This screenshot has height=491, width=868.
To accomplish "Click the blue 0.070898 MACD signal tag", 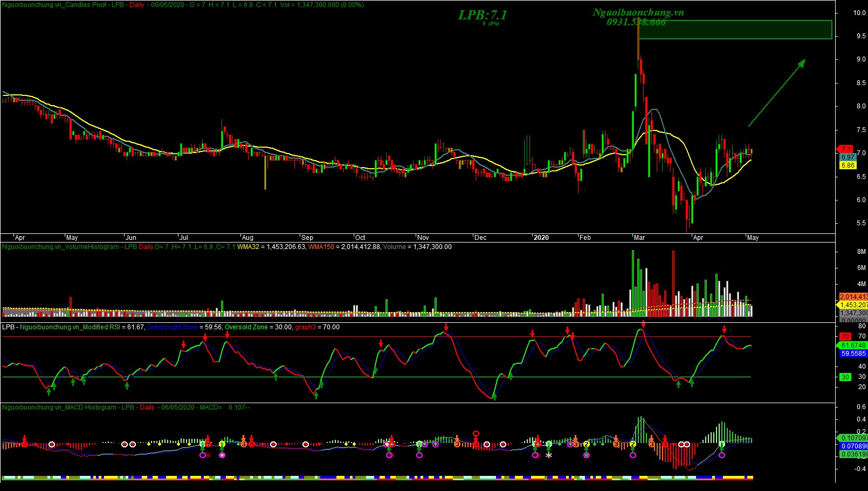I will (x=854, y=446).
